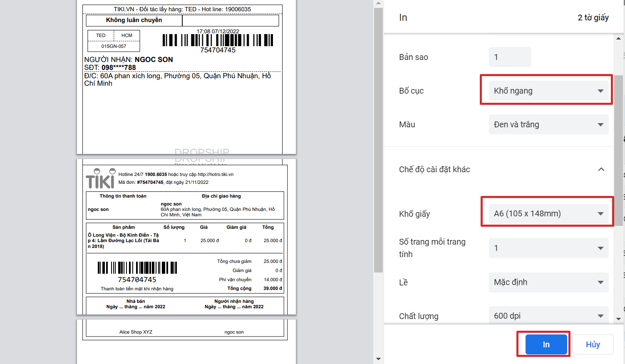Click the Bản sao copies input field
625x364 pixels.
point(510,57)
